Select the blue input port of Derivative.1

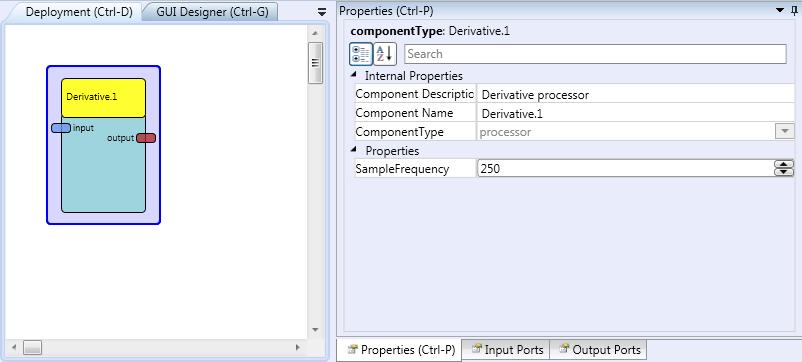click(61, 128)
